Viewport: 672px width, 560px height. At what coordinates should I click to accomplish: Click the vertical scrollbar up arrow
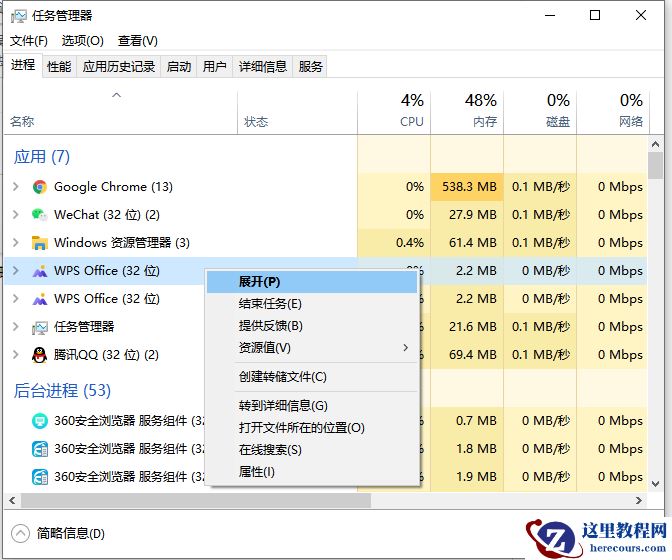655,144
